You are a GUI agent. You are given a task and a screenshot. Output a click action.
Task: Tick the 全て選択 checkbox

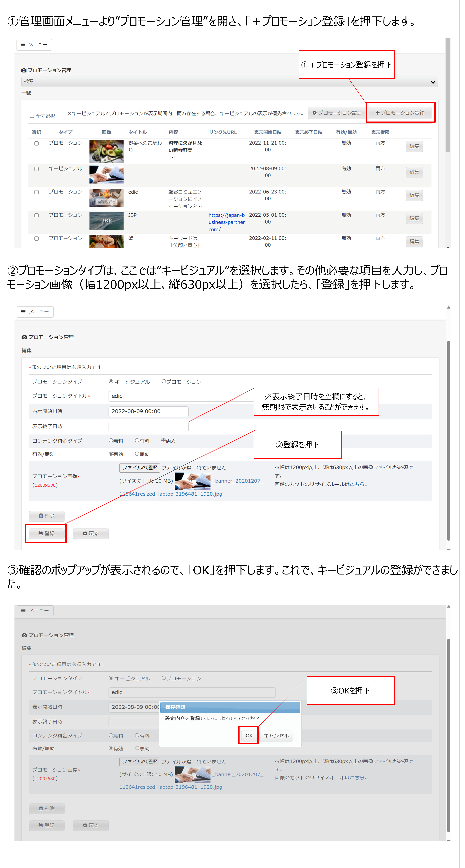(32, 116)
